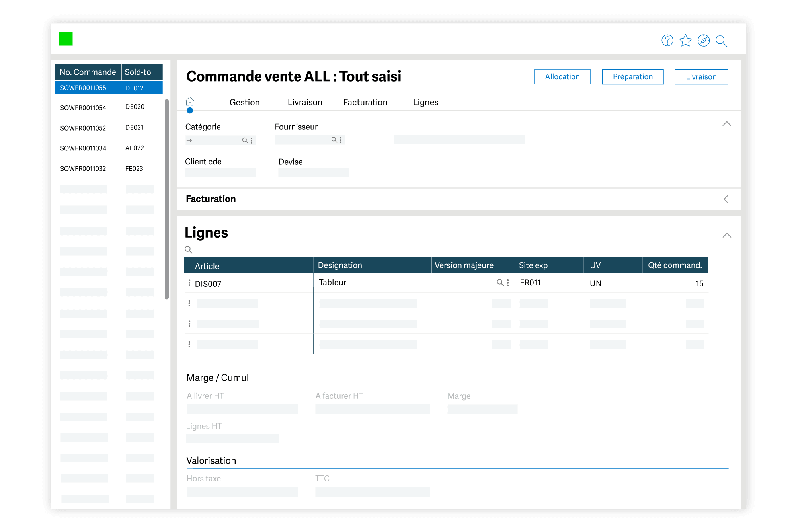
Task: Click the green logo square
Action: point(66,39)
